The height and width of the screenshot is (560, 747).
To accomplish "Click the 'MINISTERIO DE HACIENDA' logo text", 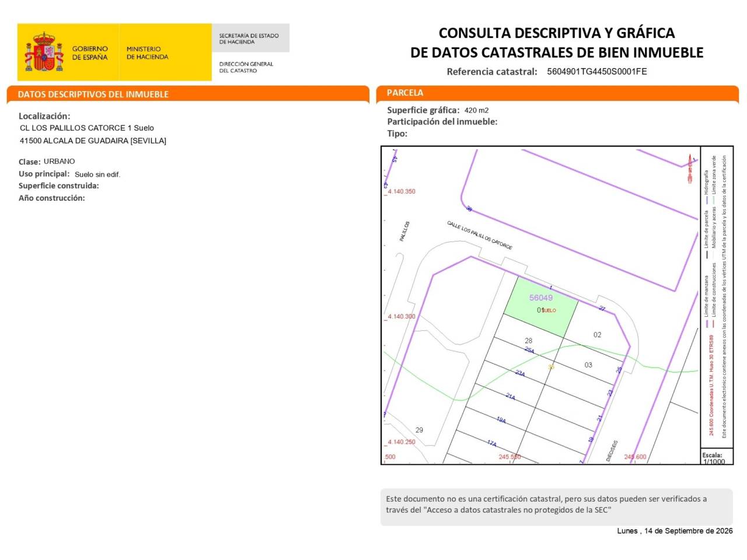I will click(x=147, y=53).
